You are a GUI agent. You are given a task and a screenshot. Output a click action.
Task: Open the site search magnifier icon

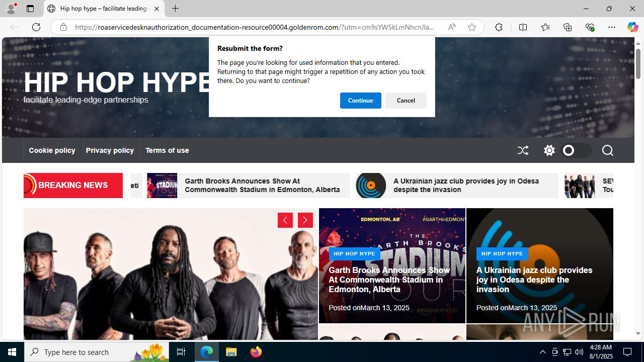(x=607, y=150)
